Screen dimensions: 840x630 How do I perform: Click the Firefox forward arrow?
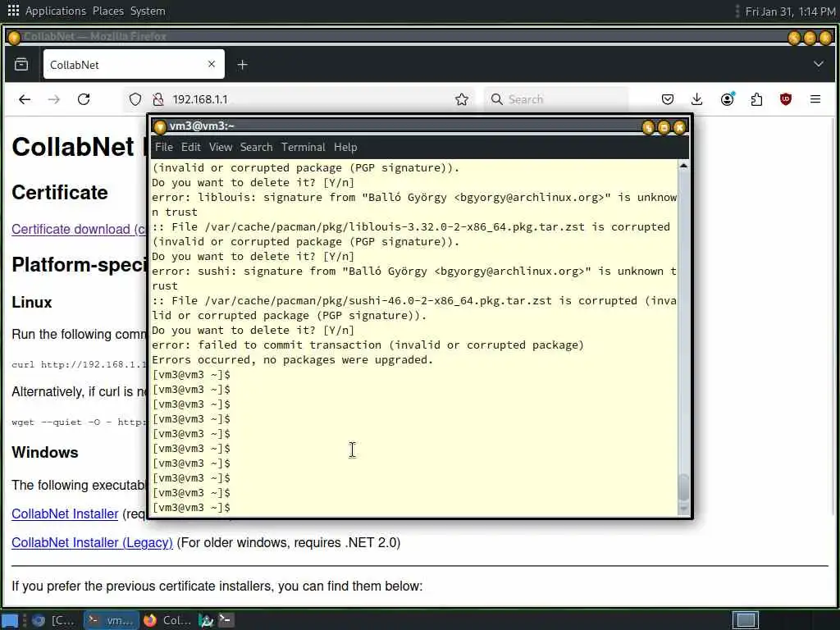coord(53,99)
